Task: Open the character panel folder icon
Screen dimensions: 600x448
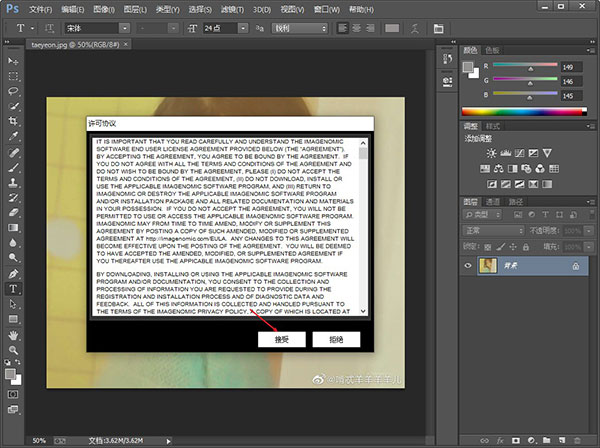Action: (436, 27)
